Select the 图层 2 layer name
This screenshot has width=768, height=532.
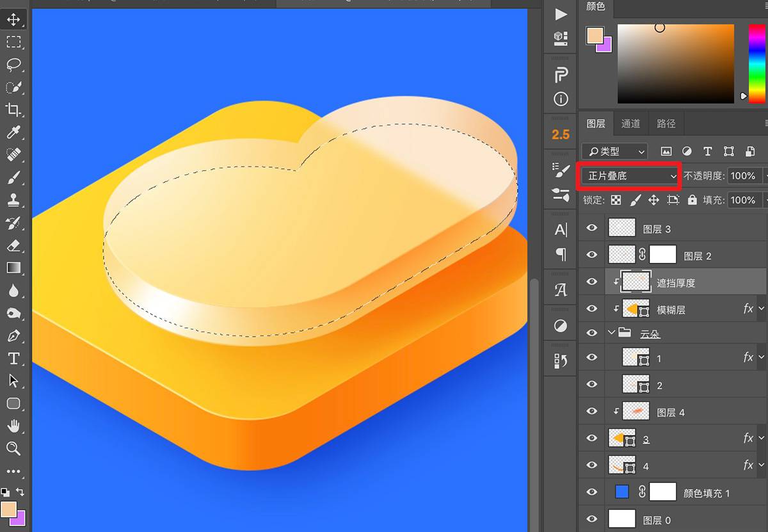698,256
